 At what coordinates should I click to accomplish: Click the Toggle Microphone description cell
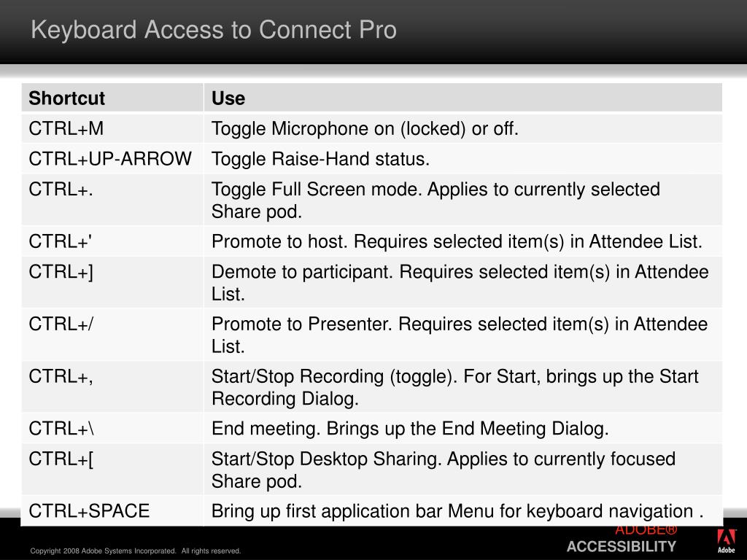coord(463,128)
